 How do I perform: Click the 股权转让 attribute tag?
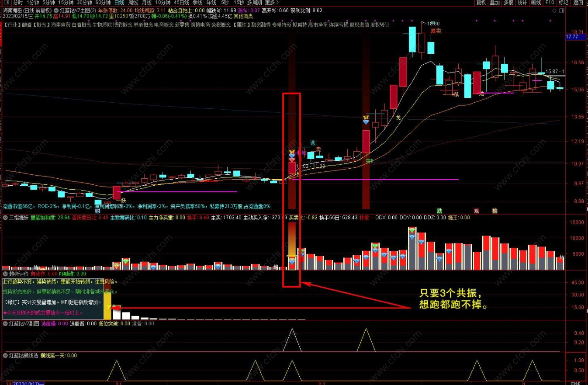(380, 25)
